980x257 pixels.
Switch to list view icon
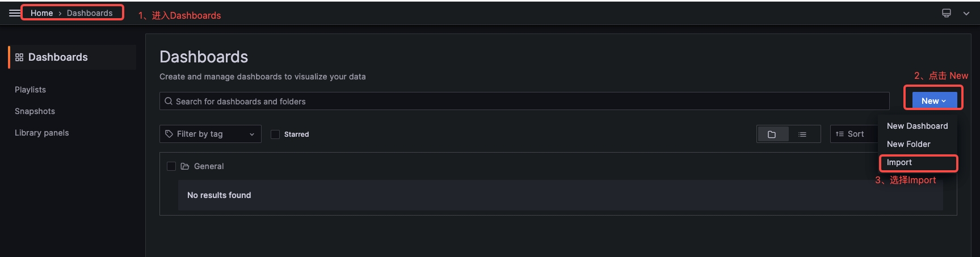coord(802,134)
